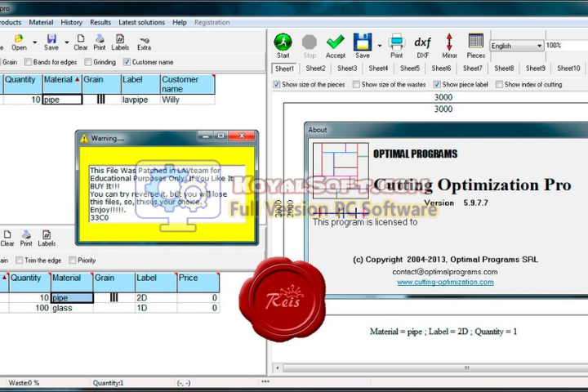Switch to the Sheet3 tab
Viewport: 588px width, 392px height.
[x=347, y=69]
